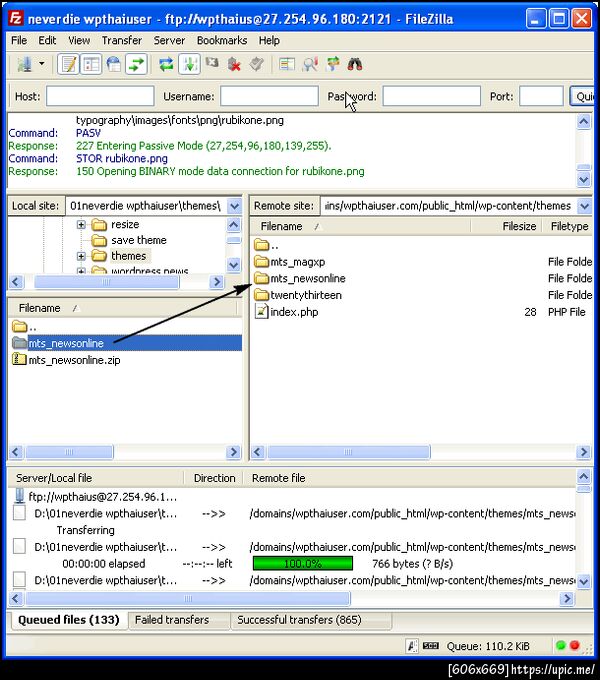The width and height of the screenshot is (600, 680).
Task: Toggle the remote directory tree view
Action: pyautogui.click(x=114, y=65)
